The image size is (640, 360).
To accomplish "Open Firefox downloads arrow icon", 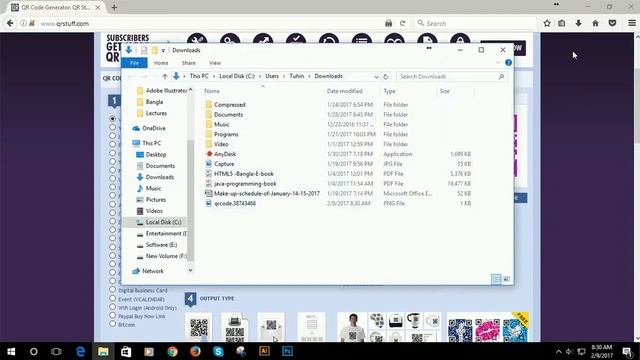I will click(578, 23).
